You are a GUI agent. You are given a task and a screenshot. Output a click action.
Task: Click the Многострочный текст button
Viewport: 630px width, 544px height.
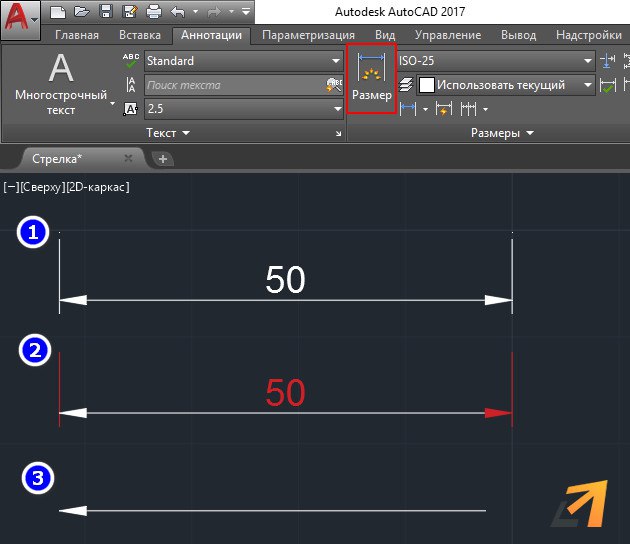pyautogui.click(x=61, y=82)
